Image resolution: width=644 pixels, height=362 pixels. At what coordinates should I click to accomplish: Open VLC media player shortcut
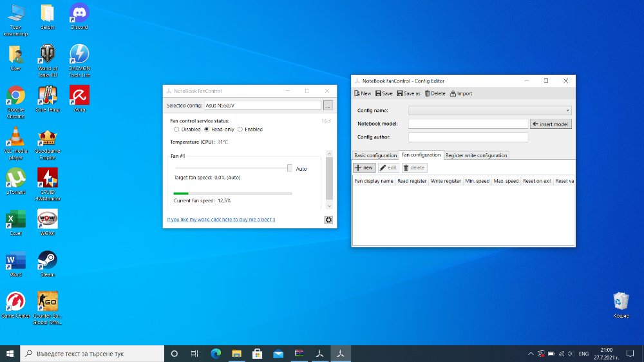tap(15, 143)
